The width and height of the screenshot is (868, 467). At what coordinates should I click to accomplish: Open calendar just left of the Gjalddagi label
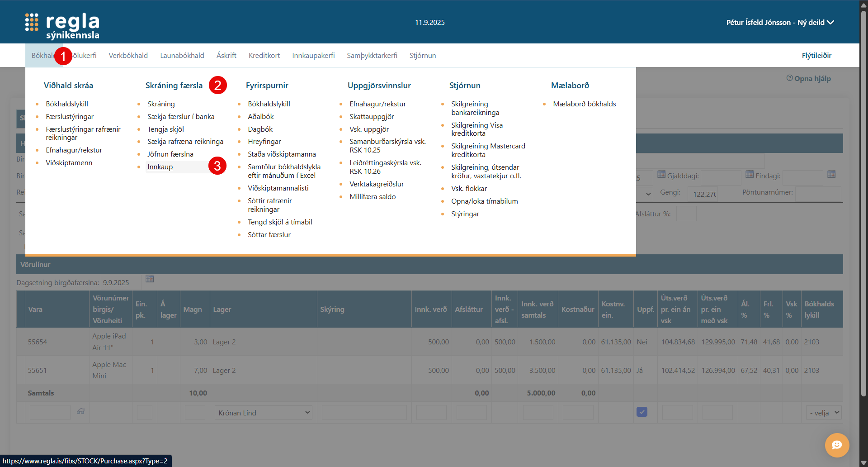coord(661,174)
